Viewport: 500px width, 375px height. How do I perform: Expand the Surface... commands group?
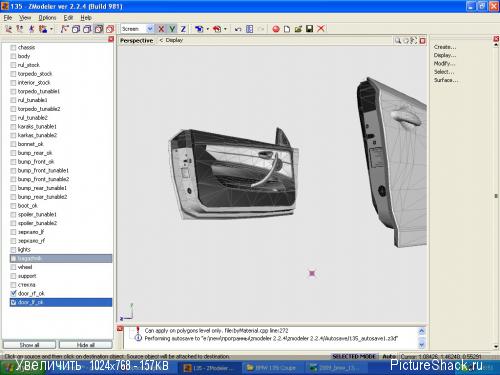point(446,80)
